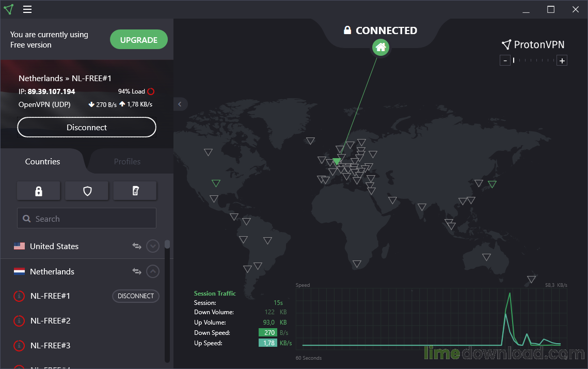Click the large Disconnect button
Viewport: 588px width, 369px height.
coord(87,127)
